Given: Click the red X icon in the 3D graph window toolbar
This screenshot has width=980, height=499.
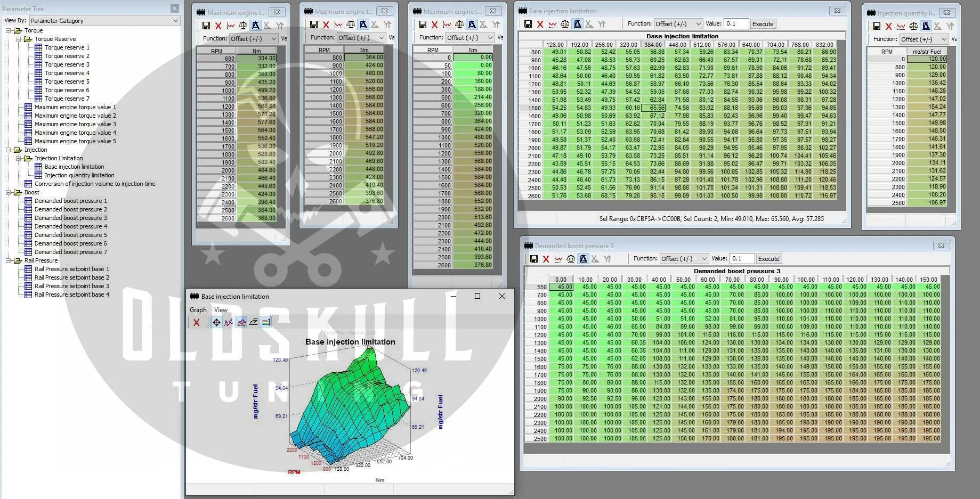Looking at the screenshot, I should (x=197, y=322).
